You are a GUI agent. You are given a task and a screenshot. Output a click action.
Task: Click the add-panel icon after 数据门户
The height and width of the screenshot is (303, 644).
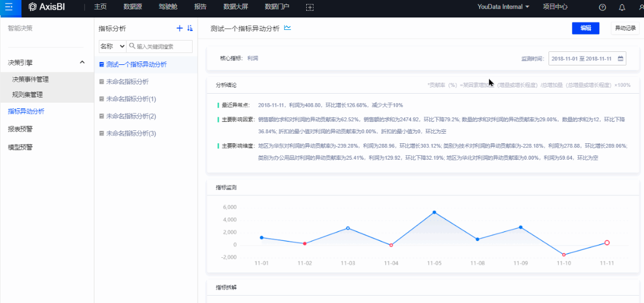point(310,7)
